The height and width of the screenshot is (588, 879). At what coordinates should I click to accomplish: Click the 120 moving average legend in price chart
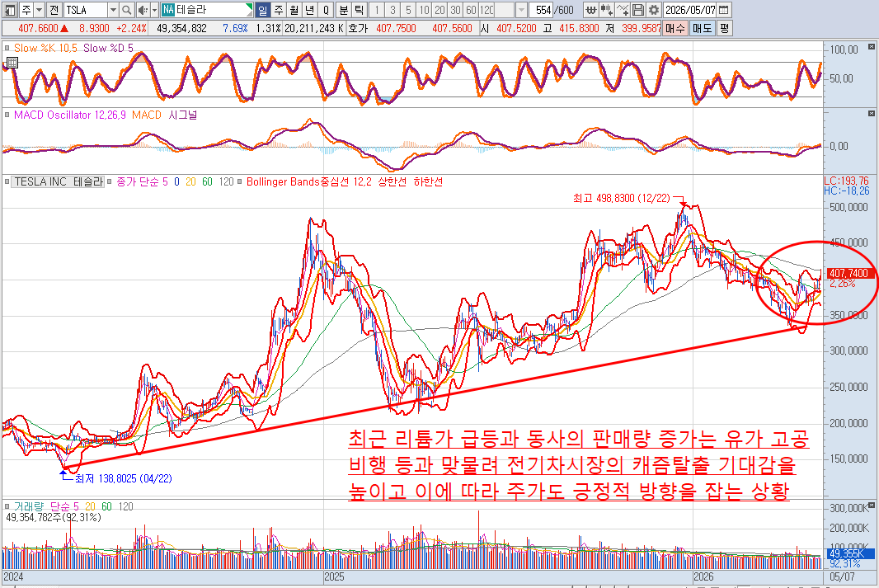pyautogui.click(x=227, y=181)
